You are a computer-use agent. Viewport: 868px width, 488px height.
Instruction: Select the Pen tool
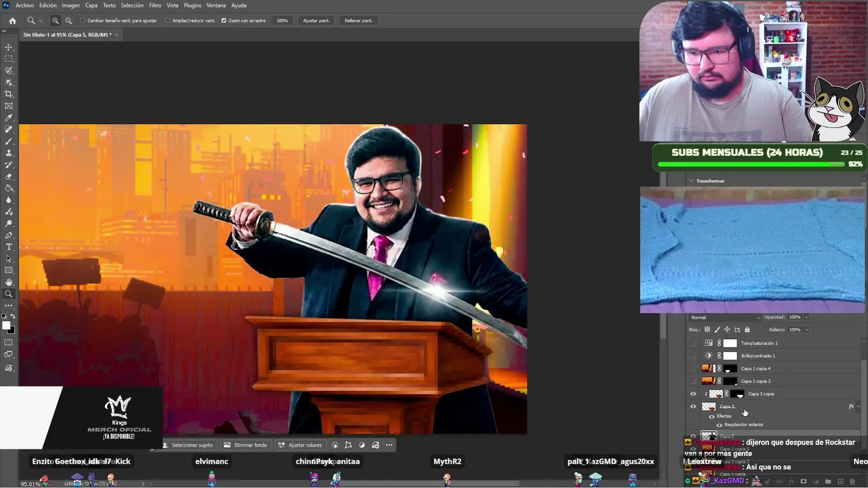point(9,235)
